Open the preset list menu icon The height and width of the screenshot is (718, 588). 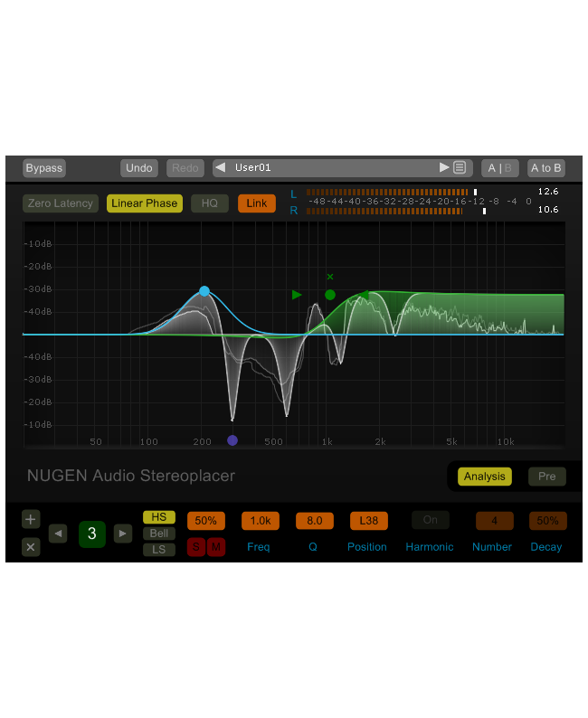(x=460, y=167)
